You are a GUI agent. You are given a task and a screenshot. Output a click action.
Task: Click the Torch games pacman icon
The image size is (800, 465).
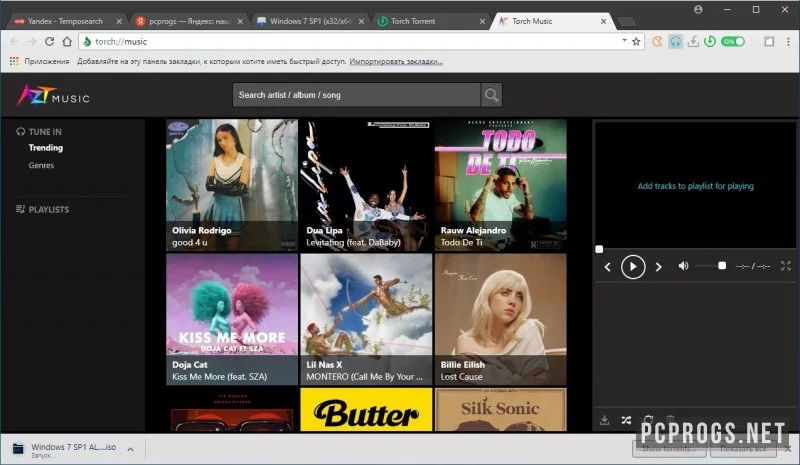point(657,42)
